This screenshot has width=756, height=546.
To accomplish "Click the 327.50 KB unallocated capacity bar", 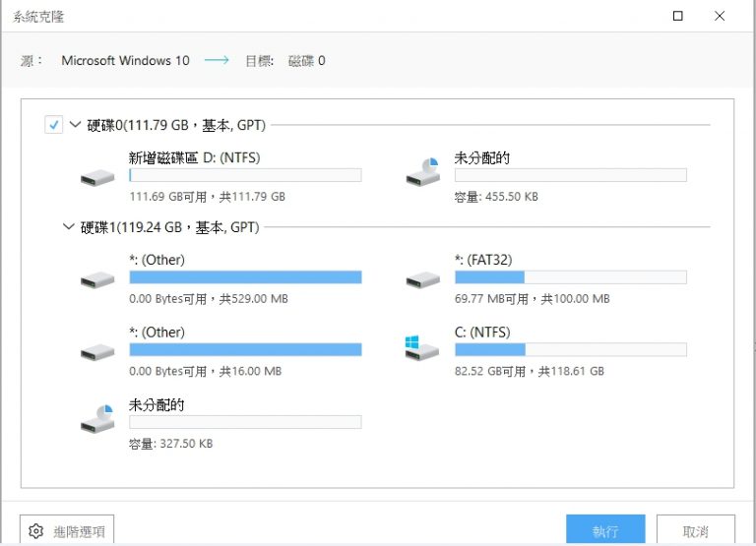I will (245, 422).
